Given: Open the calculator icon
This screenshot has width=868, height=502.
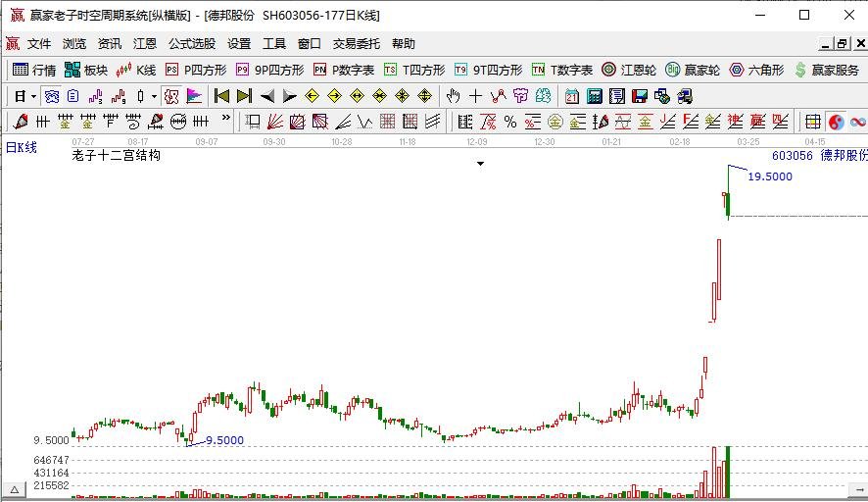Looking at the screenshot, I should [595, 96].
